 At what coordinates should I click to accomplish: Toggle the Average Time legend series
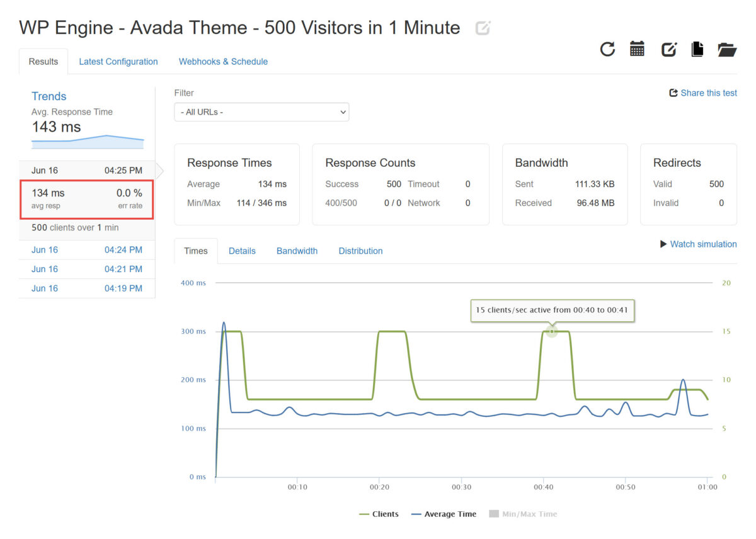[x=444, y=514]
